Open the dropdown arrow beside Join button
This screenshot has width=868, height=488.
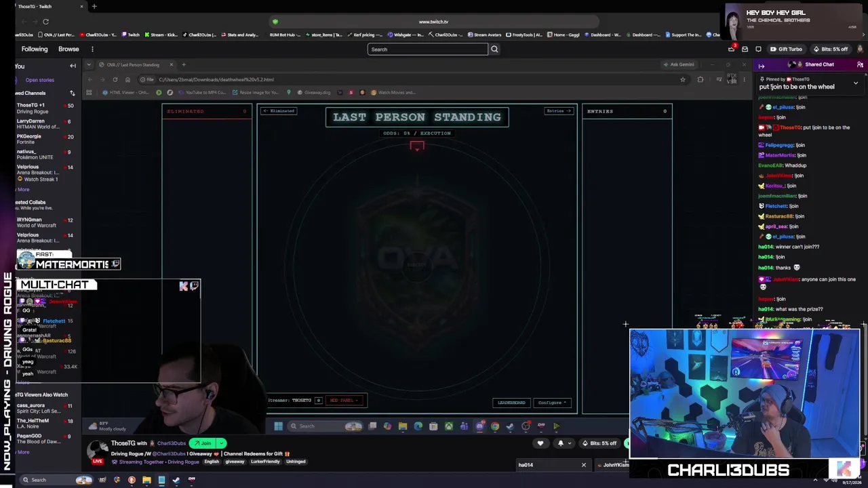(221, 443)
